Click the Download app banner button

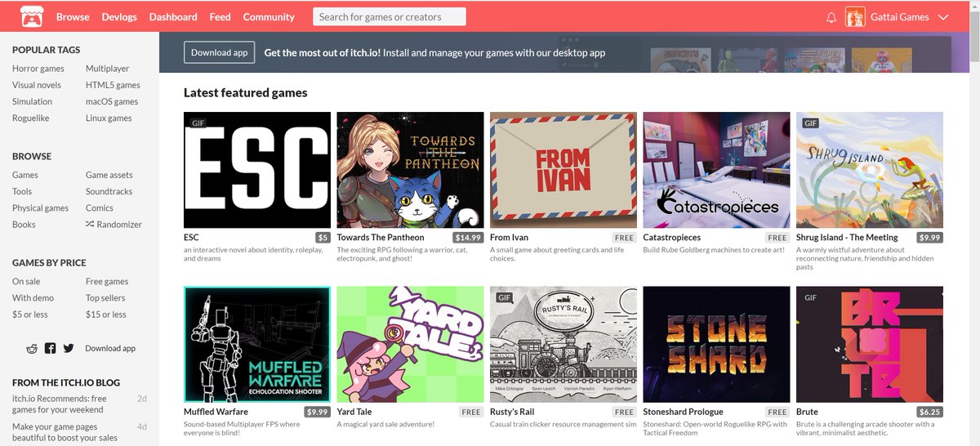[x=219, y=52]
